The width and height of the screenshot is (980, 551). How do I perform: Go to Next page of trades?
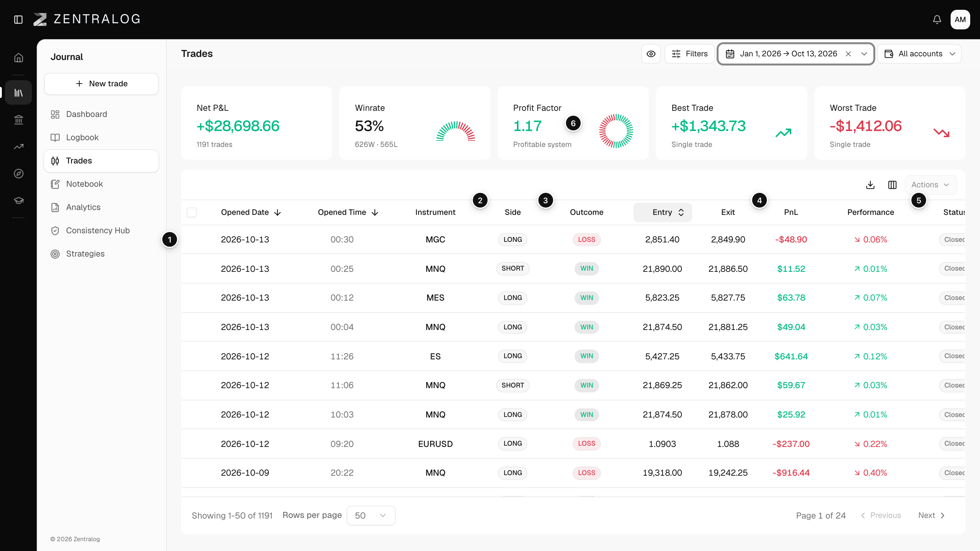tap(931, 515)
